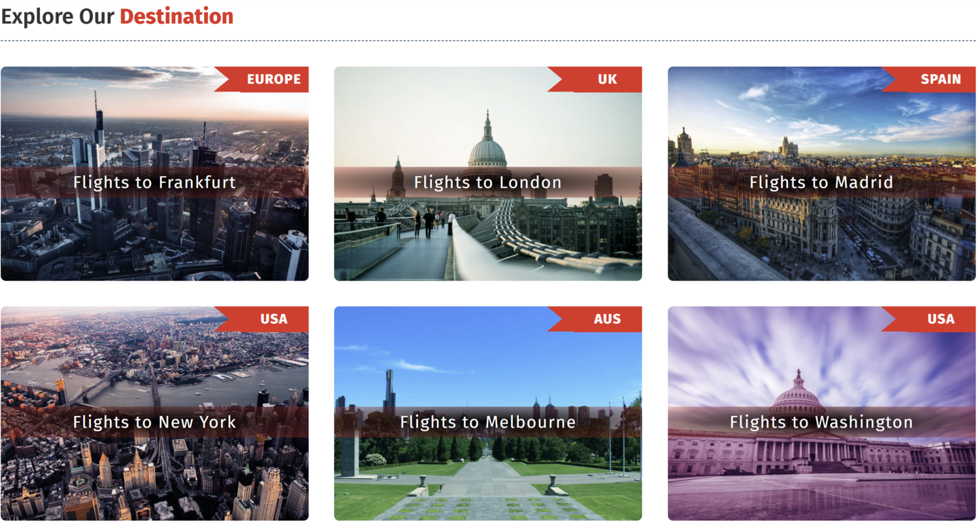Viewport: 980px width, 529px height.
Task: Select the Flights to Madrid caption
Action: tap(821, 182)
